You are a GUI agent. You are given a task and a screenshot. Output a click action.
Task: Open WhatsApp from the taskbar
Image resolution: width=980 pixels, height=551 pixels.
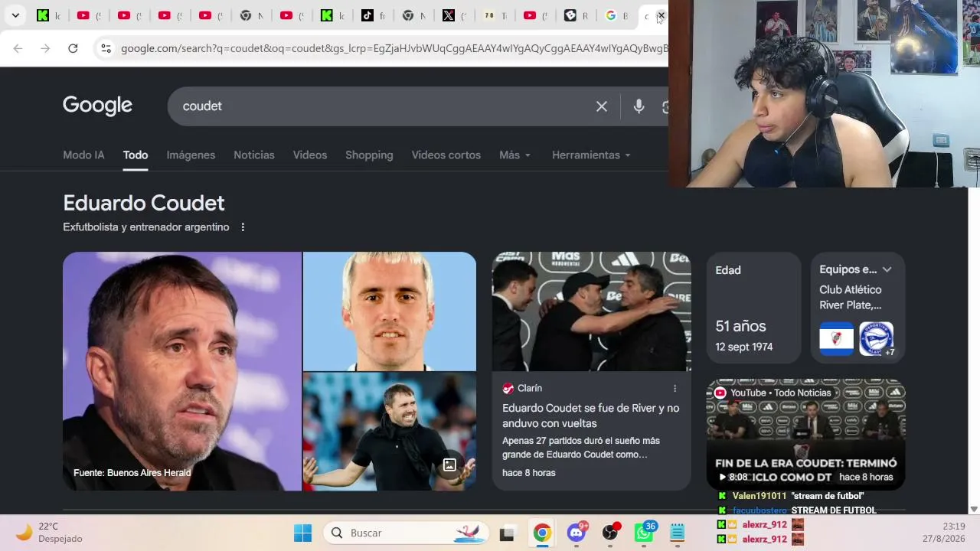(x=644, y=533)
